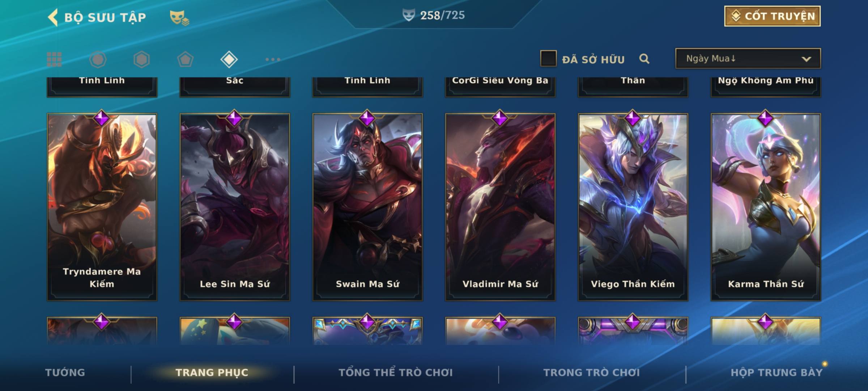Open the Hộp Trưng Bày tab
Screen dimensions: 868x391
776,373
